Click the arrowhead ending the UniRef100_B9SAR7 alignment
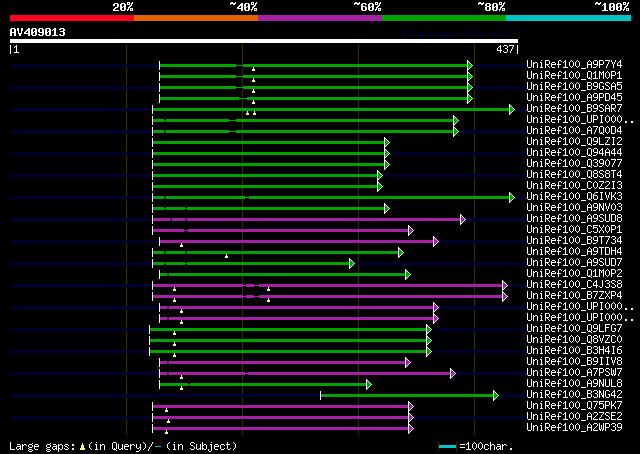This screenshot has height=454, width=640. [x=512, y=109]
